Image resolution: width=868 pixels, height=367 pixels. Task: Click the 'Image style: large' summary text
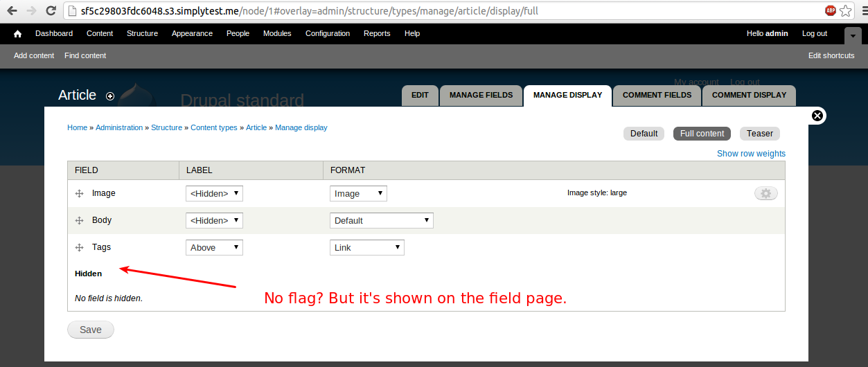(x=597, y=193)
